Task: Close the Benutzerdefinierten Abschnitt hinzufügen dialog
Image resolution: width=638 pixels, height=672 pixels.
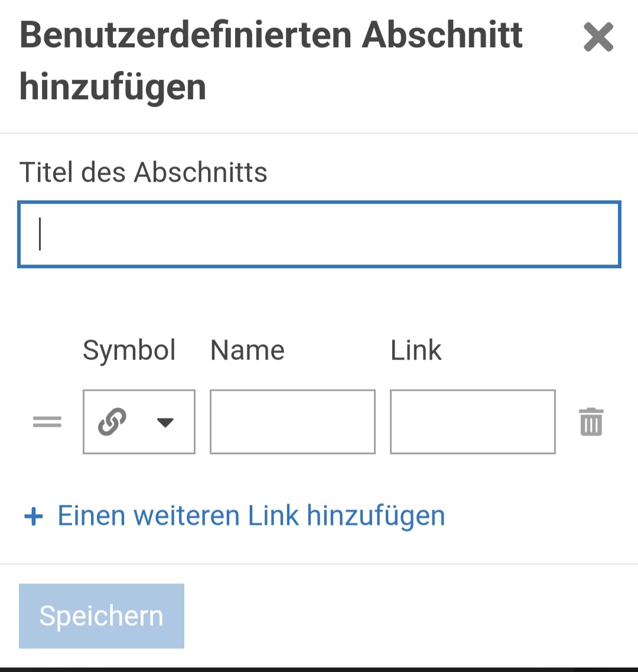Action: (598, 38)
